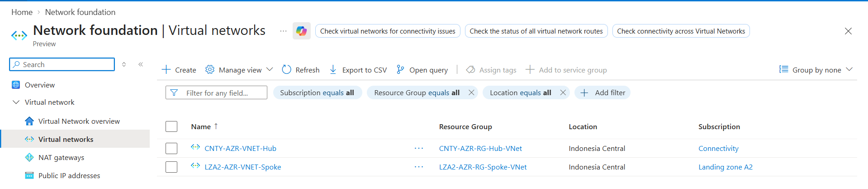
Task: Focus the Filter for any field box
Action: point(216,93)
